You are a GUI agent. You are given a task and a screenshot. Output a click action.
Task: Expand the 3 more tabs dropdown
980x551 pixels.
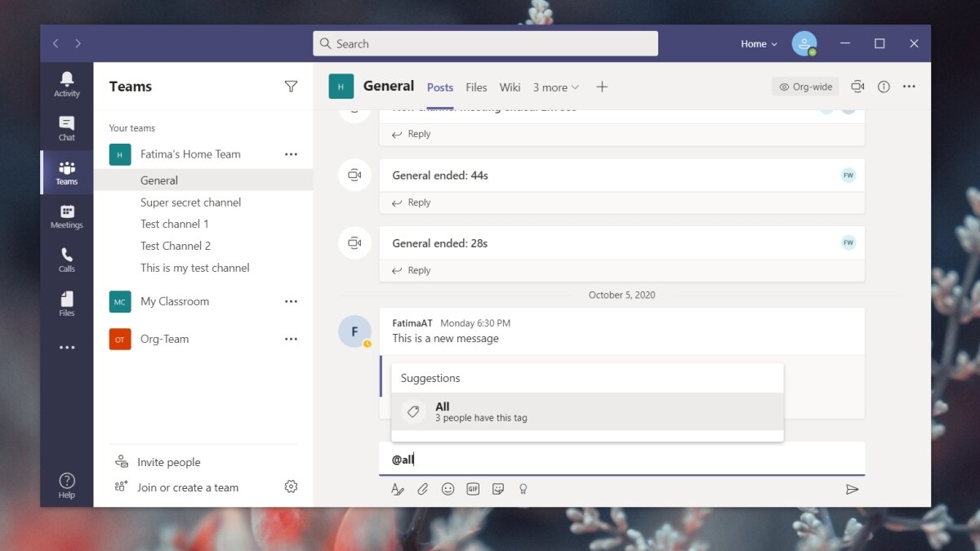pyautogui.click(x=556, y=87)
